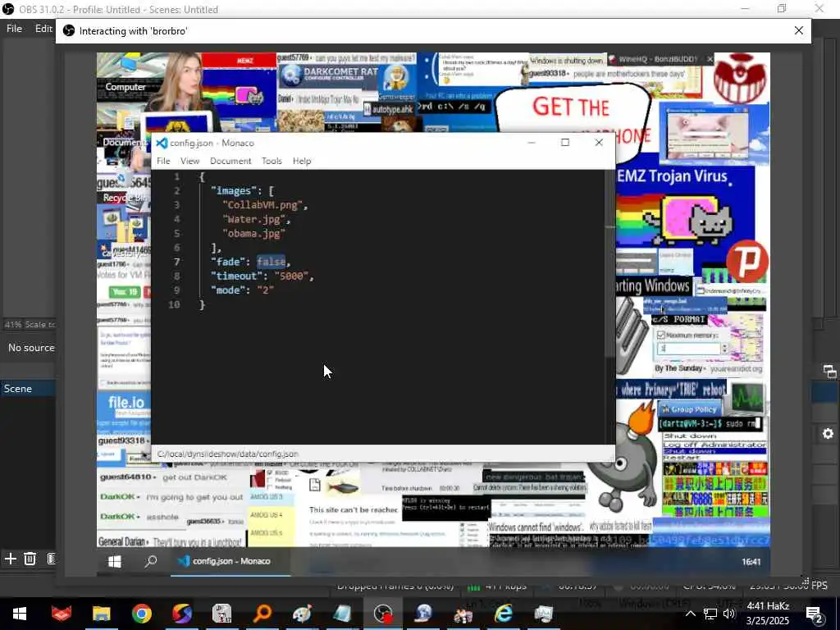
Task: Click line number 10 in the gutter
Action: tap(174, 304)
